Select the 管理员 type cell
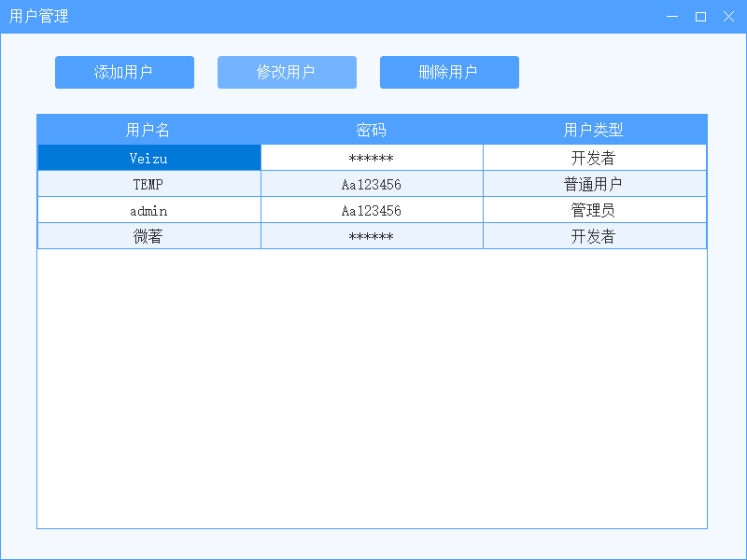The image size is (747, 560). point(595,210)
